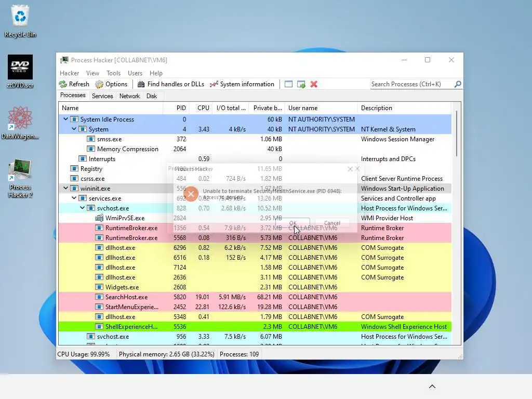Viewport: 532px width, 399px height.
Task: Click the WmiPrvSE.exe process icon
Action: [x=99, y=218]
